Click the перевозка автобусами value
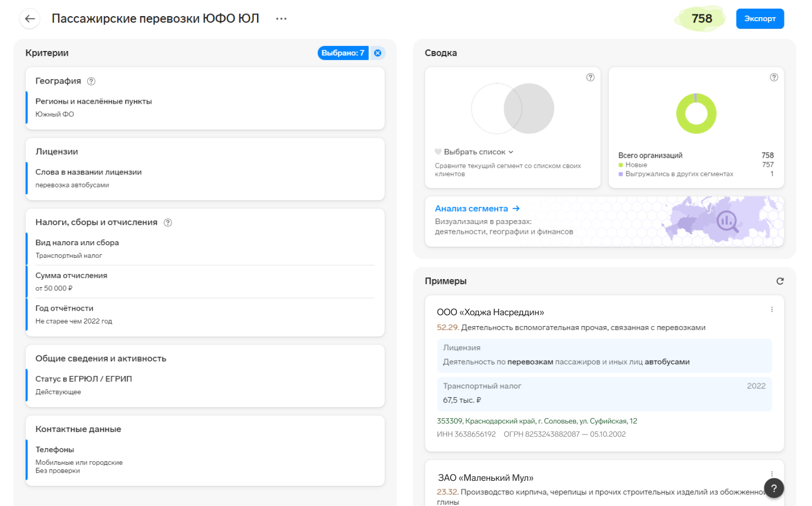812x506 pixels. [x=72, y=185]
